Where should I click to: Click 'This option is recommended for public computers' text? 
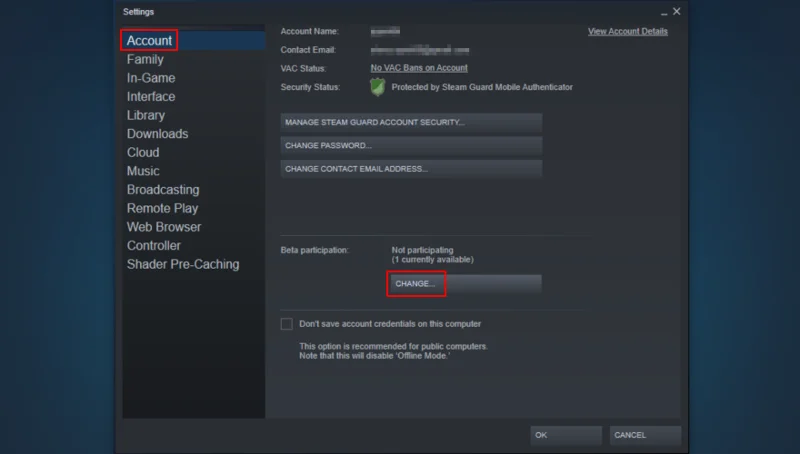[x=393, y=346]
